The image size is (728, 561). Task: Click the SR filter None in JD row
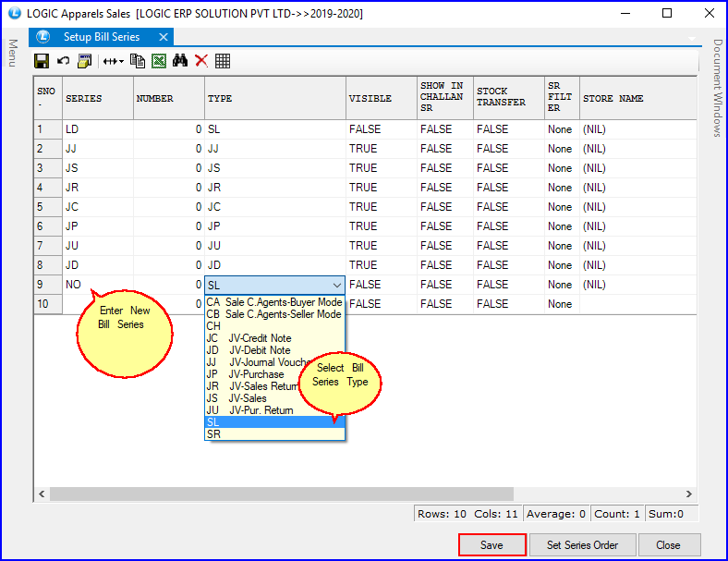(x=562, y=265)
